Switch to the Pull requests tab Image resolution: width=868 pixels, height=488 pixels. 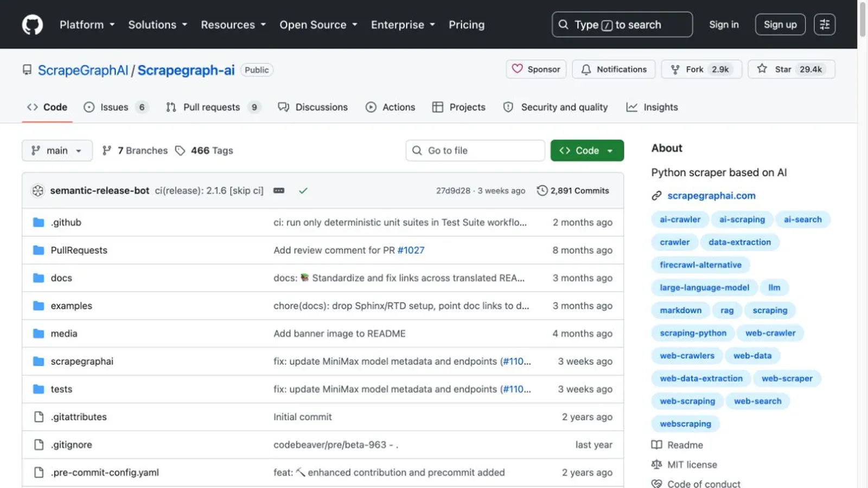(x=213, y=107)
